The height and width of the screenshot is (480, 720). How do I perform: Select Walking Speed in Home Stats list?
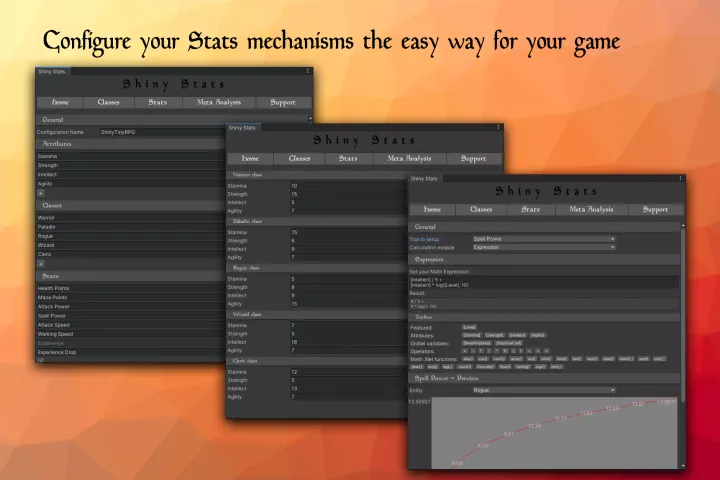click(131, 334)
